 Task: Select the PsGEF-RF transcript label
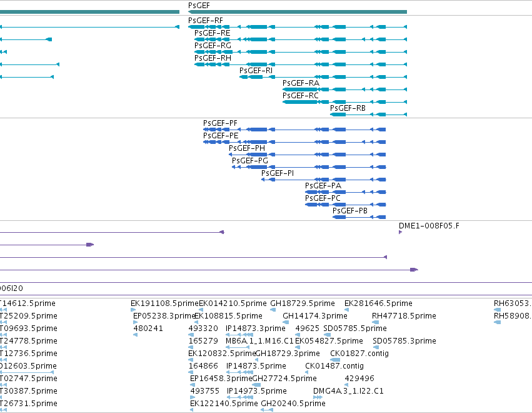206,21
